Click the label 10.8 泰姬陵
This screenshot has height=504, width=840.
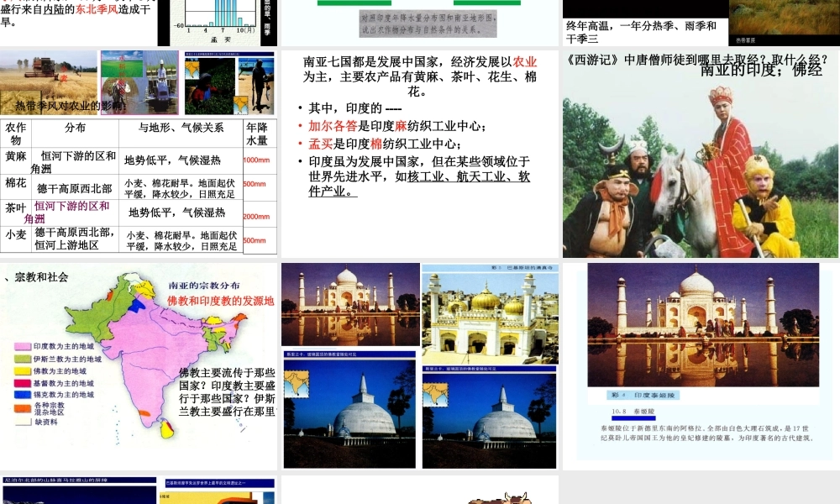[x=633, y=412]
